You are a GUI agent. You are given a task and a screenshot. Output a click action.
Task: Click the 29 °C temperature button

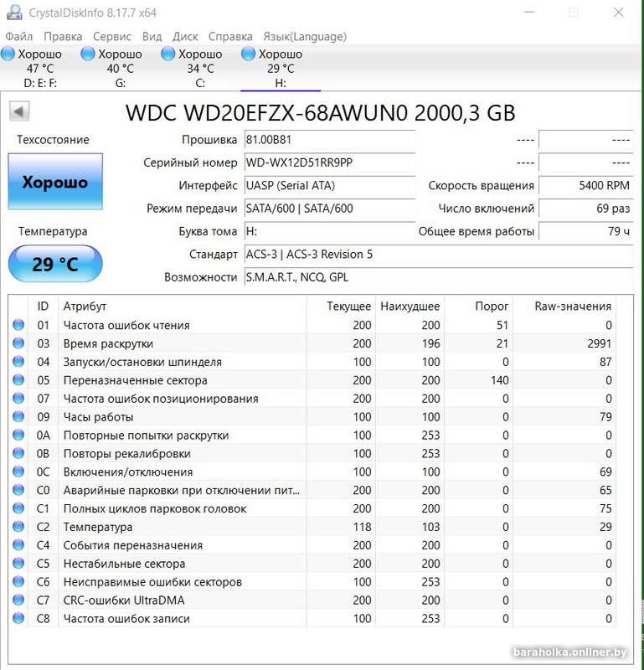pos(55,264)
